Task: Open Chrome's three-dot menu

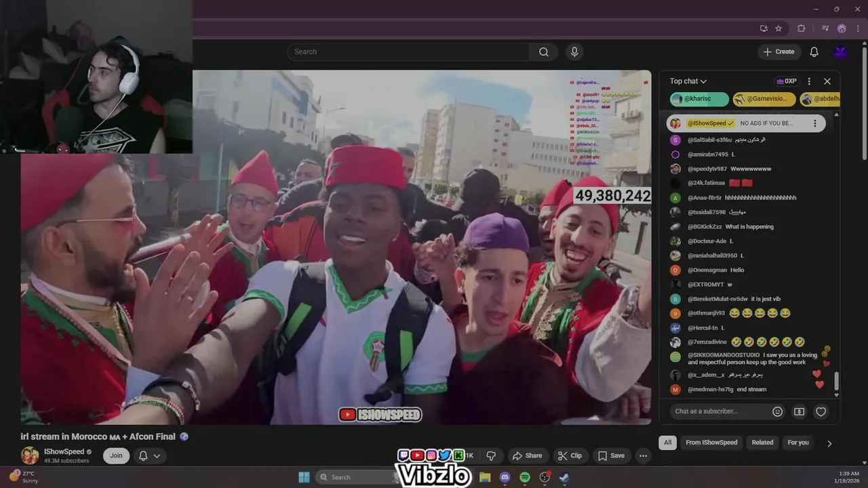Action: 858,28
